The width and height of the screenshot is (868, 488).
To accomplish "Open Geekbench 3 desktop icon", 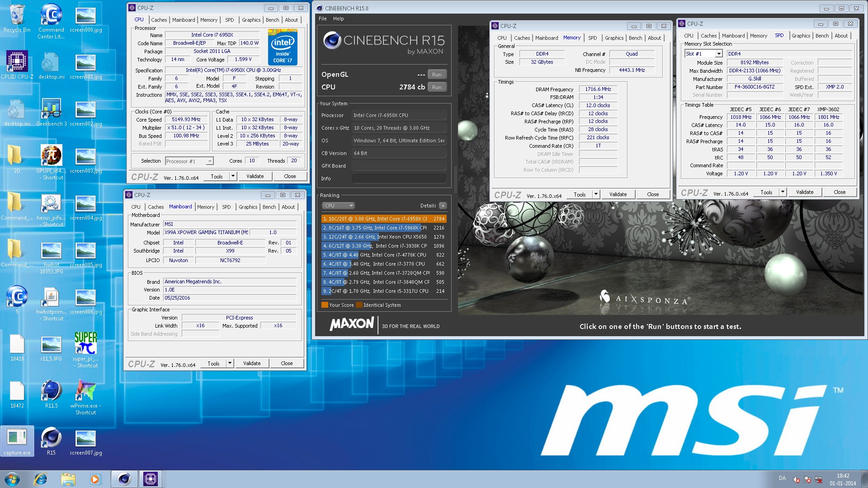I will (51, 113).
